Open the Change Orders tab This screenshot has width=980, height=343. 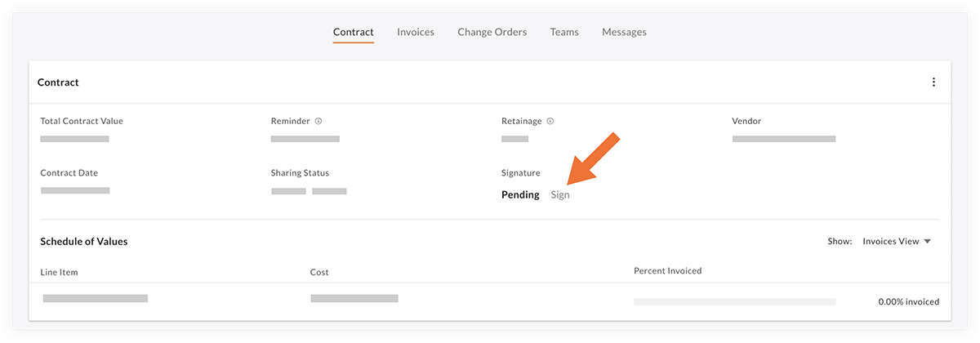(492, 33)
